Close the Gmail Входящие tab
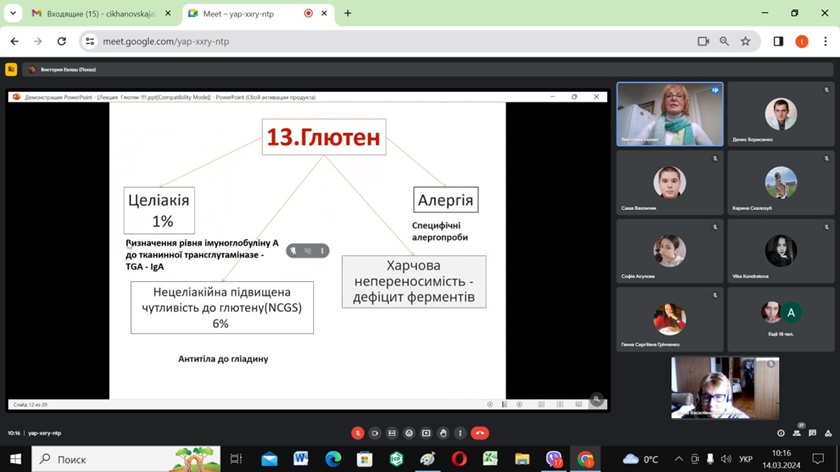This screenshot has height=472, width=840. [168, 13]
